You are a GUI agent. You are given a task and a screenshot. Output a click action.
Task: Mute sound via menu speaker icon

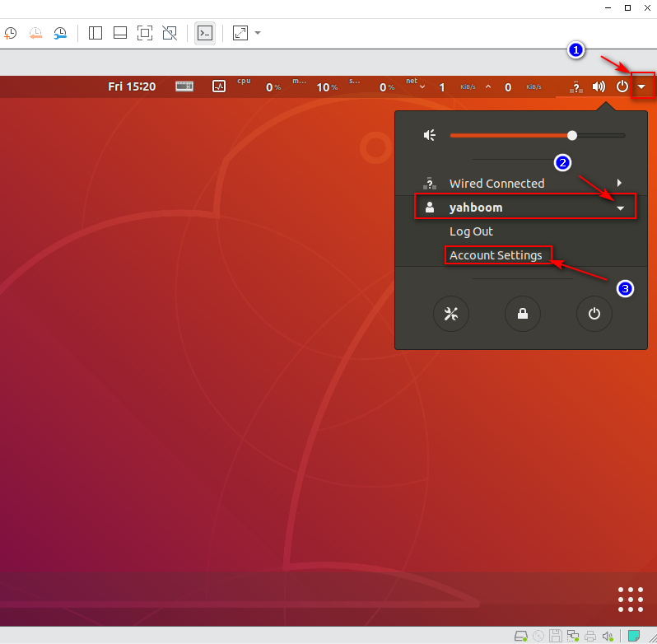430,135
